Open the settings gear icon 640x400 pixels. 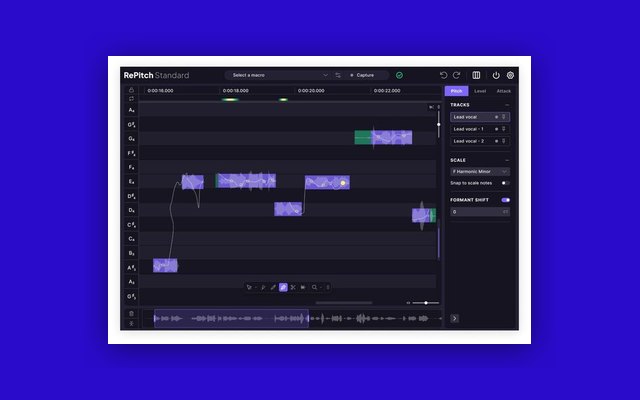click(x=510, y=75)
